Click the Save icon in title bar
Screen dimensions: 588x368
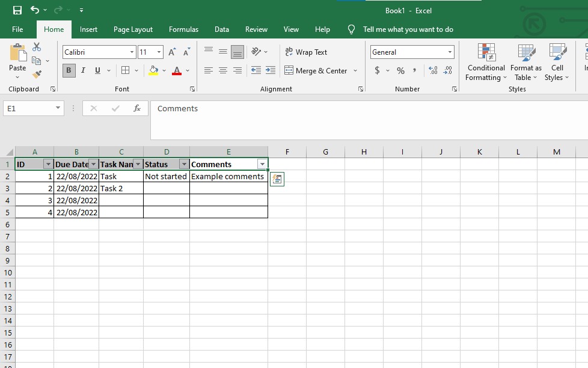(17, 10)
